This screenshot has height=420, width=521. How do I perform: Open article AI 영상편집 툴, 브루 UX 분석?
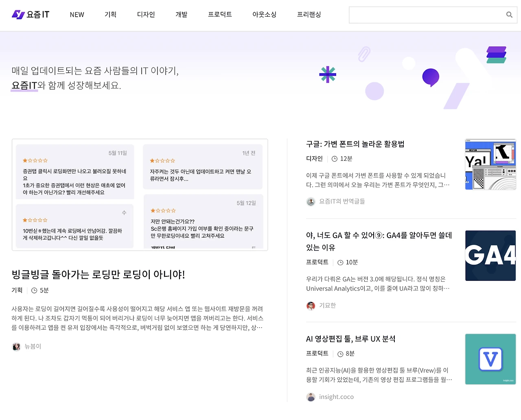point(351,339)
